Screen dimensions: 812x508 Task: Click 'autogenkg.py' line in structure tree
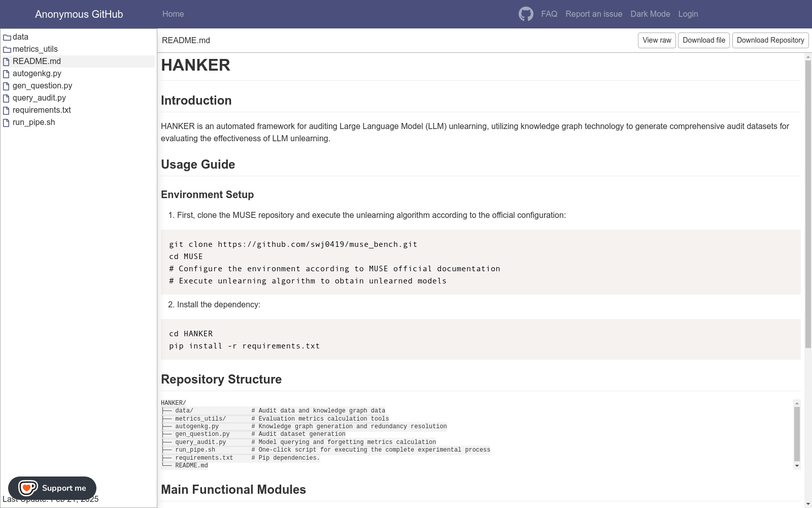tap(304, 426)
